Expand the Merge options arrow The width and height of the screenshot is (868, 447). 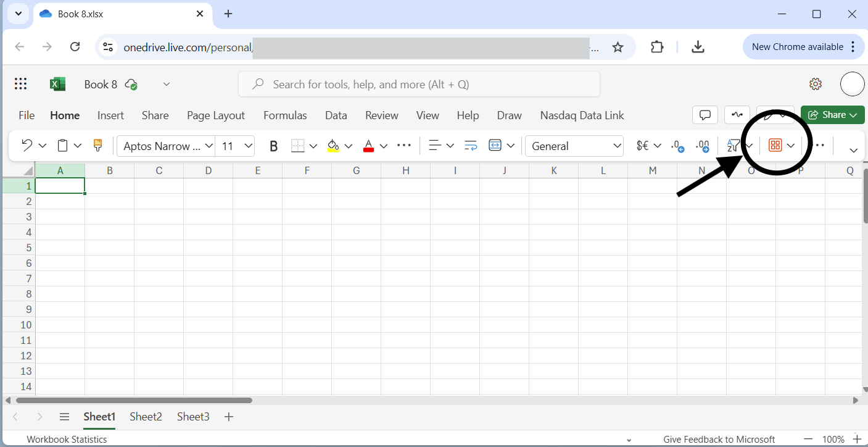(511, 146)
